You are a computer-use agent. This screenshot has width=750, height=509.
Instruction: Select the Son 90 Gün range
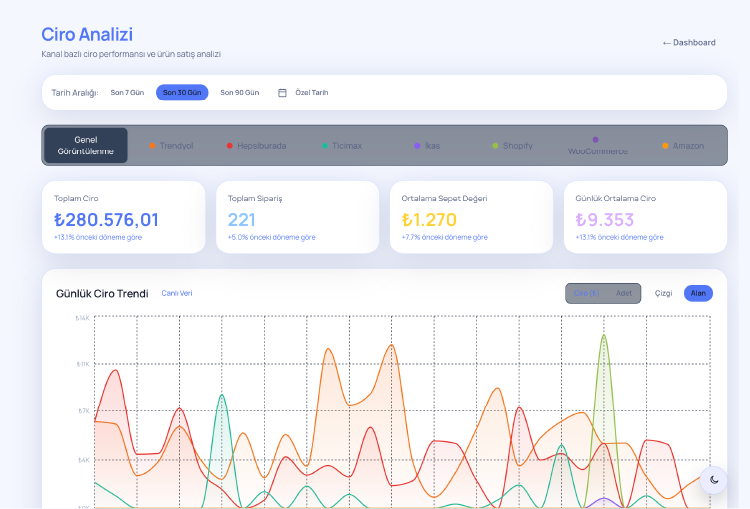click(239, 93)
